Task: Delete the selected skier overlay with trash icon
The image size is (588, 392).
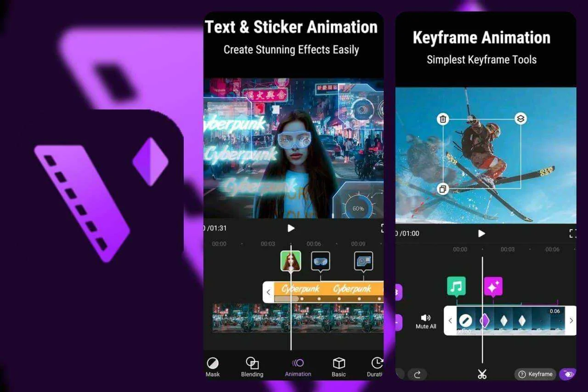Action: (443, 119)
